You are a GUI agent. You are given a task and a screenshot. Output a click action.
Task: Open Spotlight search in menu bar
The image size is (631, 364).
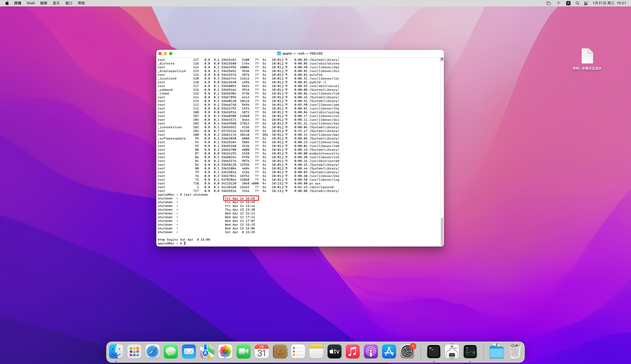577,3
